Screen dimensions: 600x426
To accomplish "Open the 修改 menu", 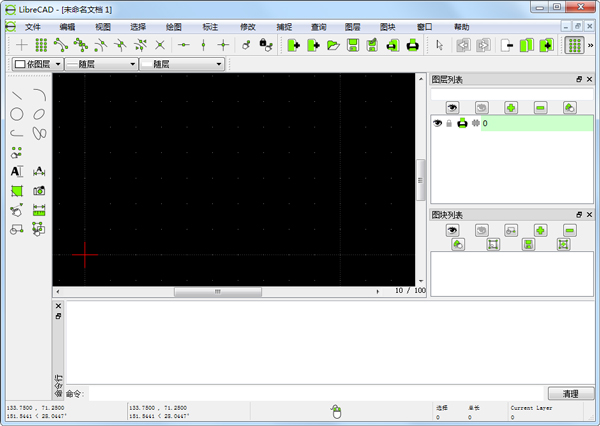I will tap(248, 27).
